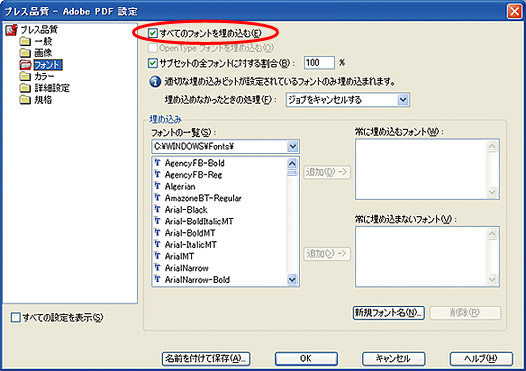
Task: Click the キャンセル button
Action: 393,359
